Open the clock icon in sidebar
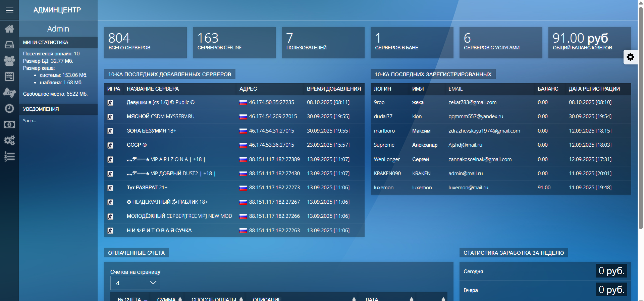Viewport: 644px width, 301px height. (x=9, y=108)
